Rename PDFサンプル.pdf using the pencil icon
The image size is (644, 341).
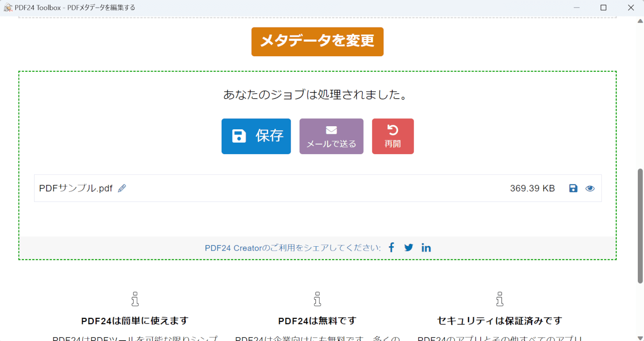[x=122, y=188]
